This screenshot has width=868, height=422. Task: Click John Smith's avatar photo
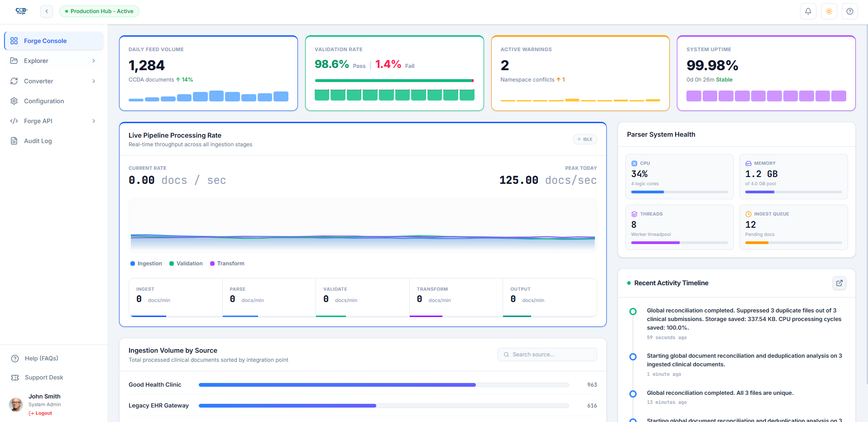click(x=16, y=404)
